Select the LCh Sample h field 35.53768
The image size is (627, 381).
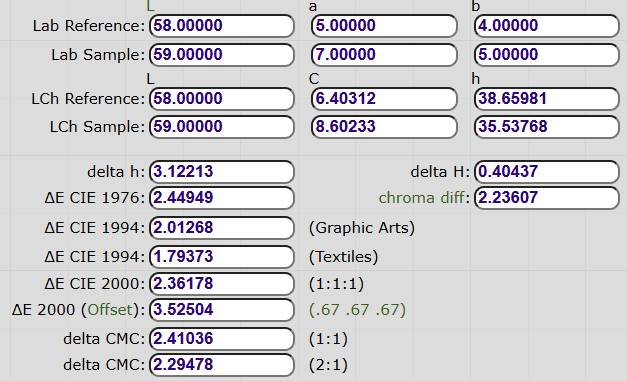click(547, 127)
